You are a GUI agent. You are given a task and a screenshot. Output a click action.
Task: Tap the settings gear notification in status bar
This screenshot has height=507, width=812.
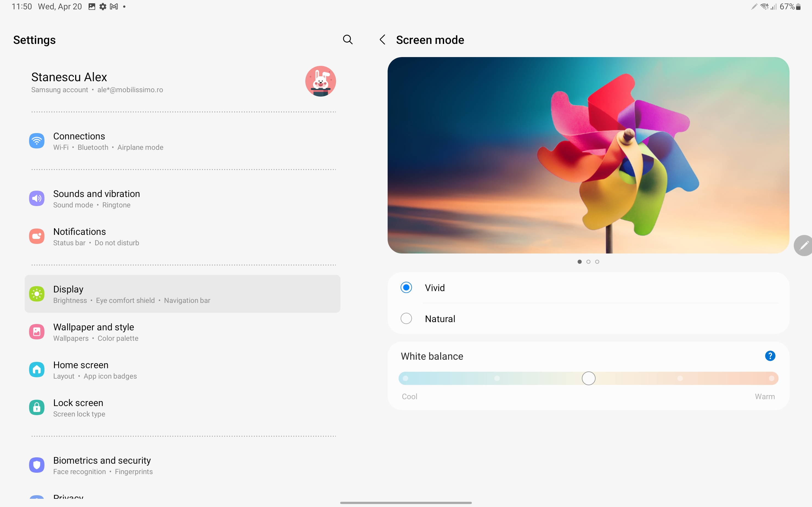pyautogui.click(x=103, y=7)
